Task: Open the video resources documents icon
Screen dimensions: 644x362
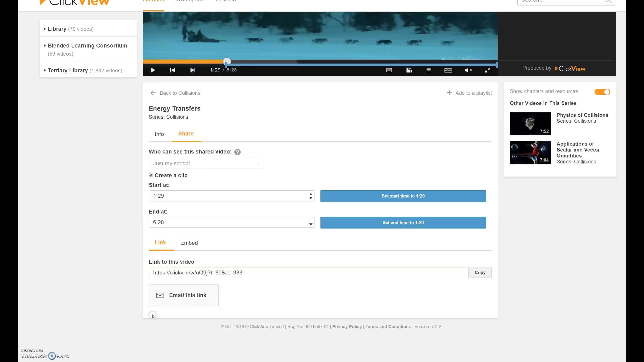Action: 409,70
